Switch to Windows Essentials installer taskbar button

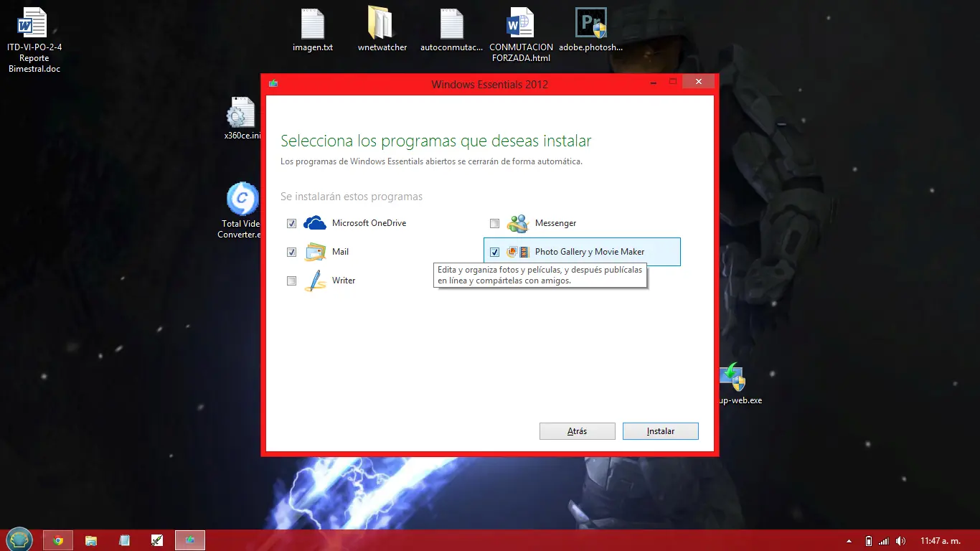[190, 540]
